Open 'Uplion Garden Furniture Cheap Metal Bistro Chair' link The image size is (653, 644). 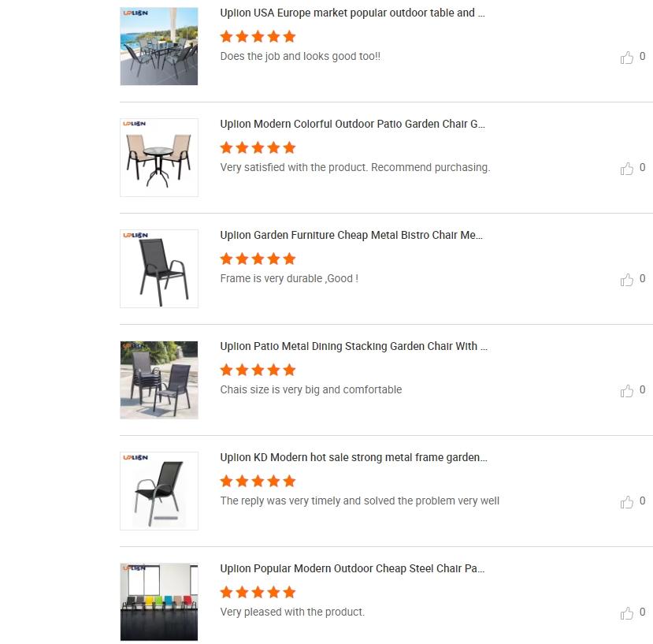351,235
